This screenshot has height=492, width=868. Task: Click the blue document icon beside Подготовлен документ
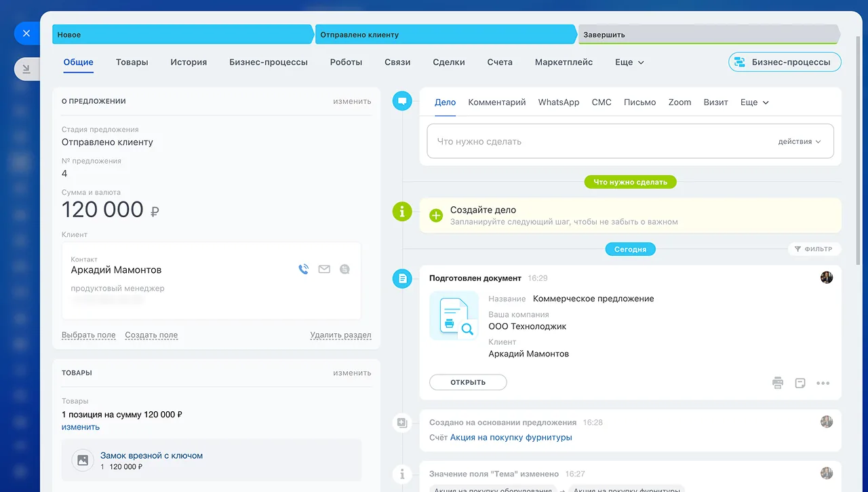(403, 278)
